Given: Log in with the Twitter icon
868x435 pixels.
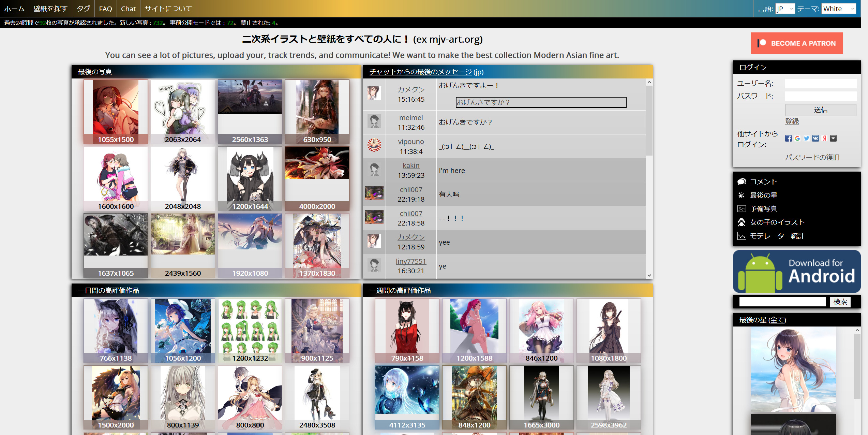Looking at the screenshot, I should tap(806, 138).
